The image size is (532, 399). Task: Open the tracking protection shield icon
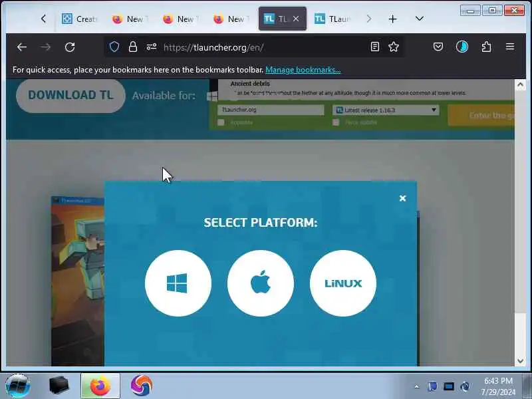pos(114,47)
